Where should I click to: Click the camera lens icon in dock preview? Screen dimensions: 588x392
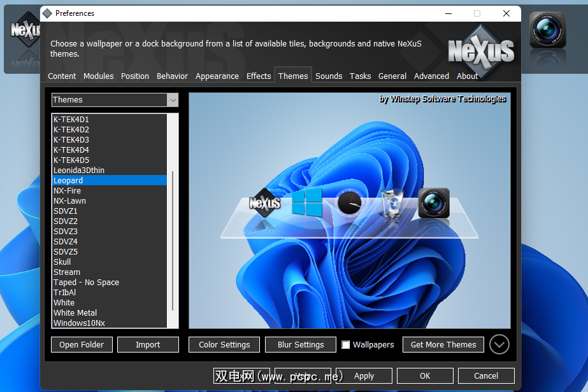(434, 204)
